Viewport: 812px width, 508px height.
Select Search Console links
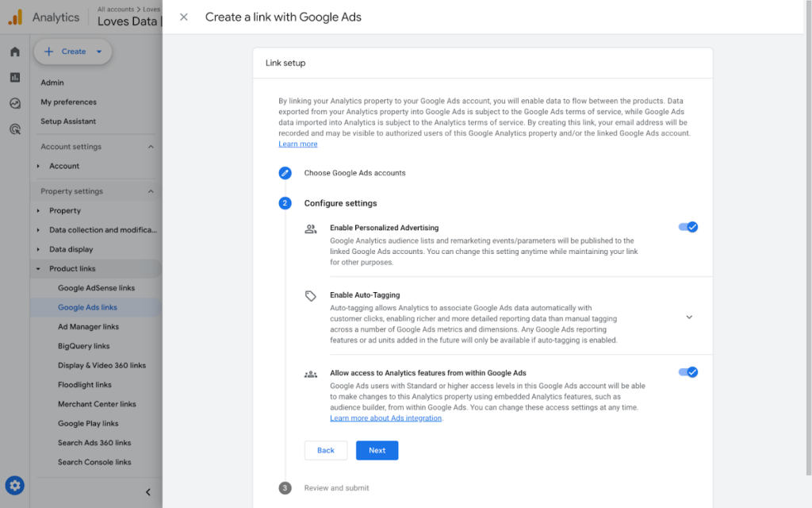(94, 463)
